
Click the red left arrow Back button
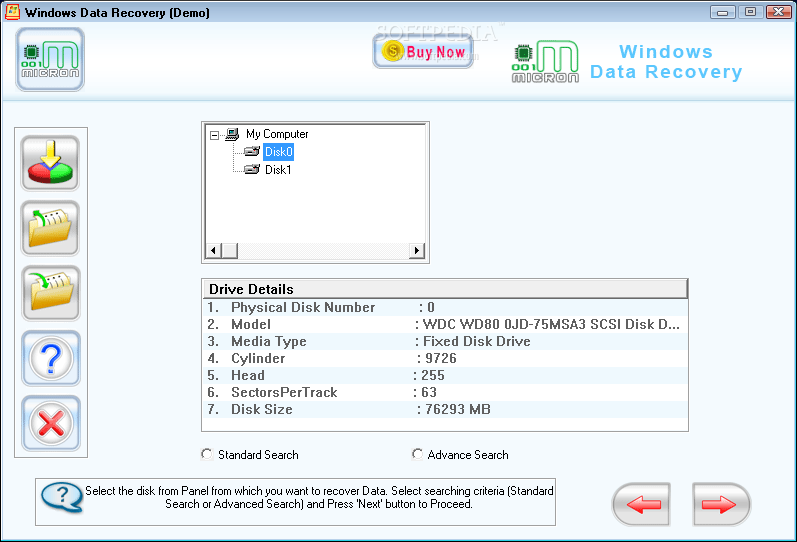(x=641, y=504)
